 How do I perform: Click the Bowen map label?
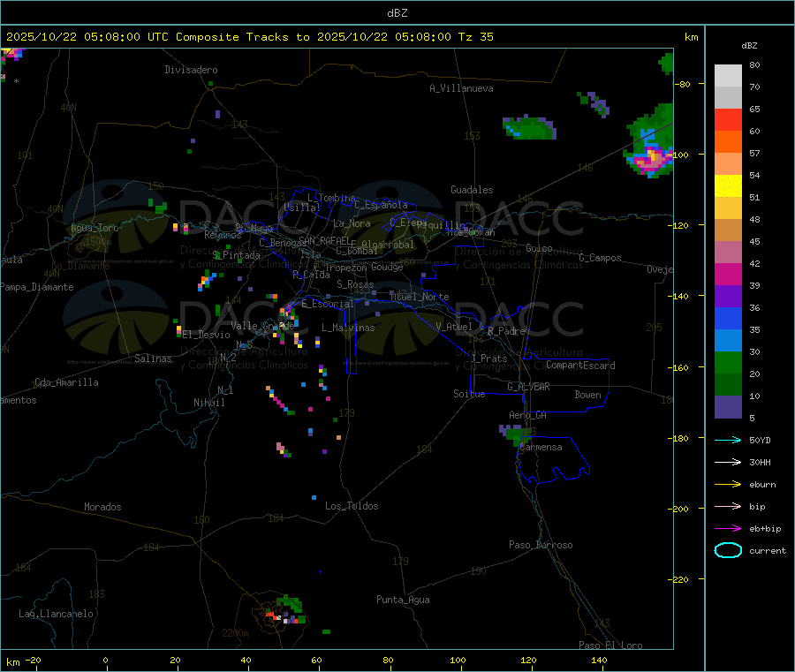click(x=587, y=395)
